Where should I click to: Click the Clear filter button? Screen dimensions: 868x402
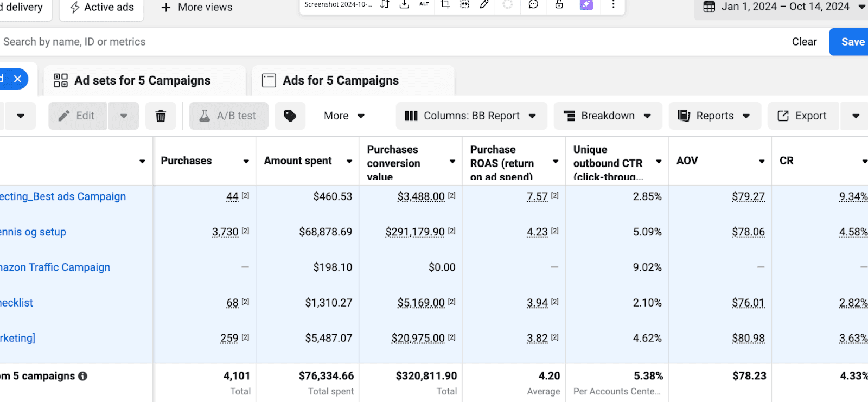(x=803, y=42)
